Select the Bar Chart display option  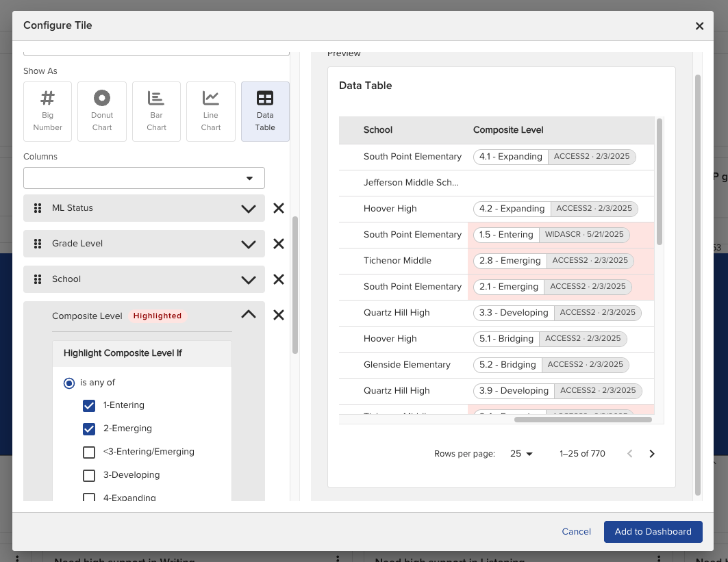pos(156,112)
